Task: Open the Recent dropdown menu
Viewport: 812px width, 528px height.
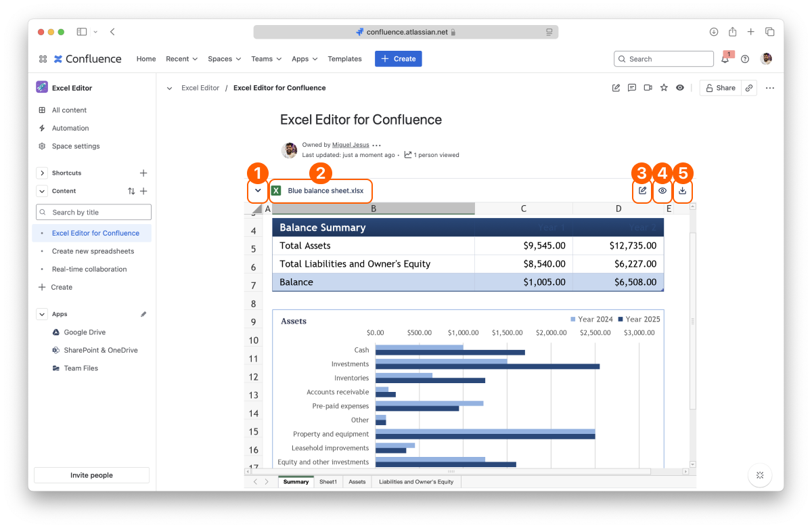Action: pyautogui.click(x=181, y=59)
